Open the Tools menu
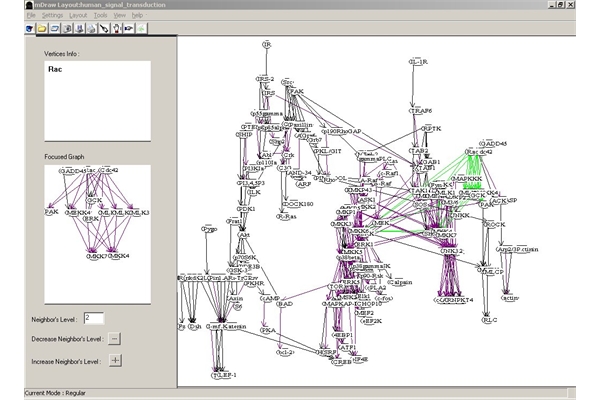This screenshot has height=400, width=600. [x=100, y=16]
